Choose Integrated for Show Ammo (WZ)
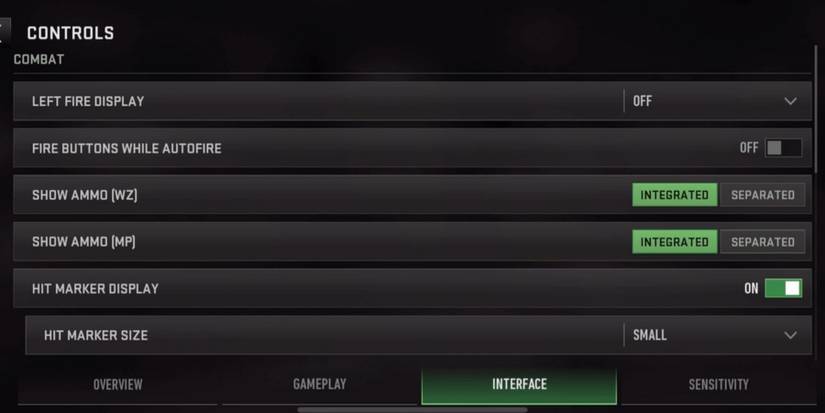 675,195
